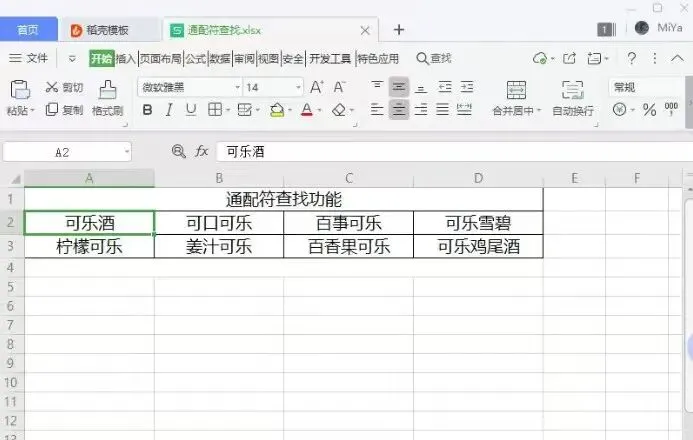Viewport: 693px width, 440px height.
Task: Open the number format 常规 dropdown
Action: (646, 87)
